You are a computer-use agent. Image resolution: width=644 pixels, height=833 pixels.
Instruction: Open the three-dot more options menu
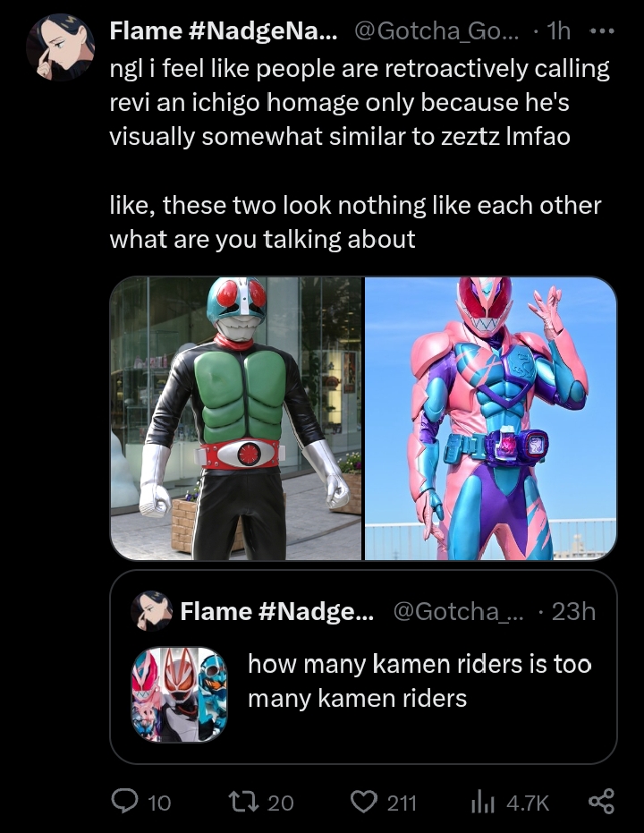coord(603,31)
